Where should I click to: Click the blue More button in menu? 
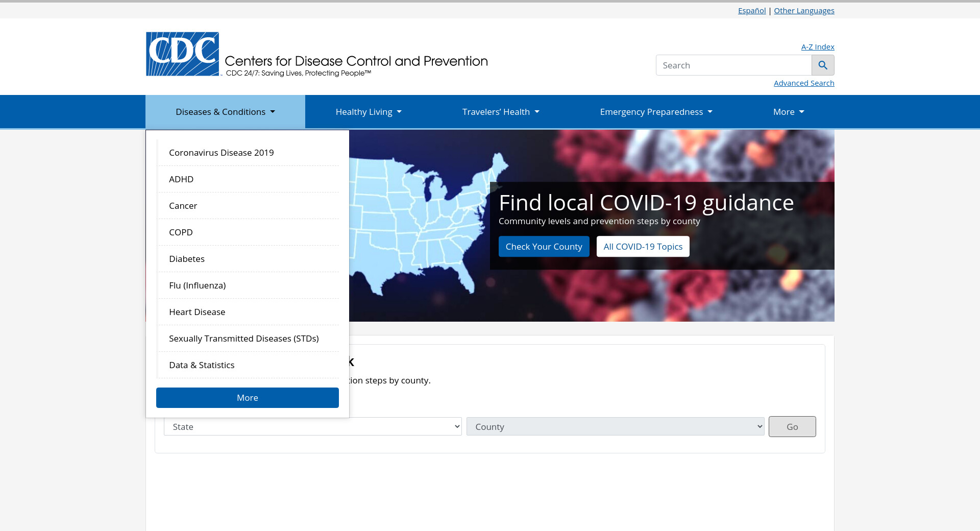pos(247,398)
